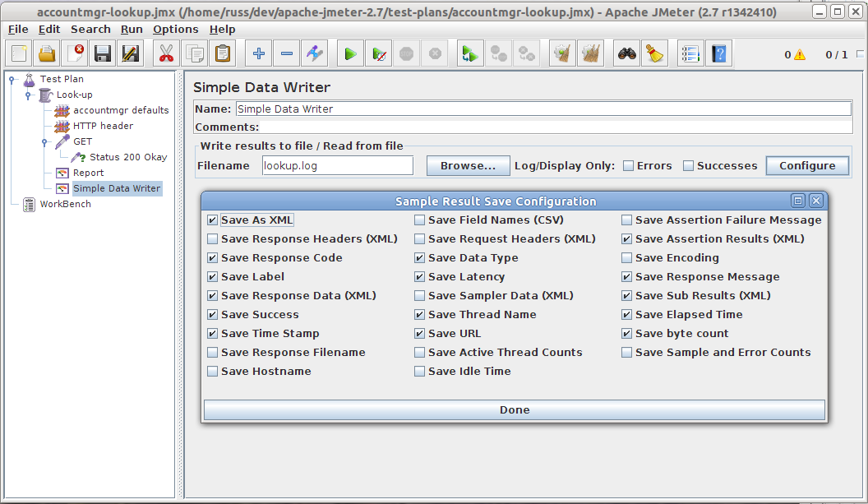
Task: Clear results with the single broom icon
Action: tap(562, 53)
